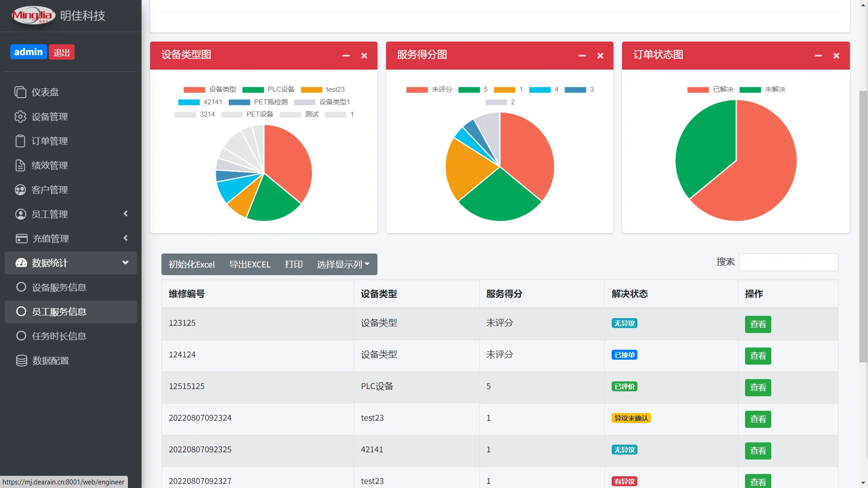Click the dashboard icon beside 仪表盘

click(x=20, y=92)
